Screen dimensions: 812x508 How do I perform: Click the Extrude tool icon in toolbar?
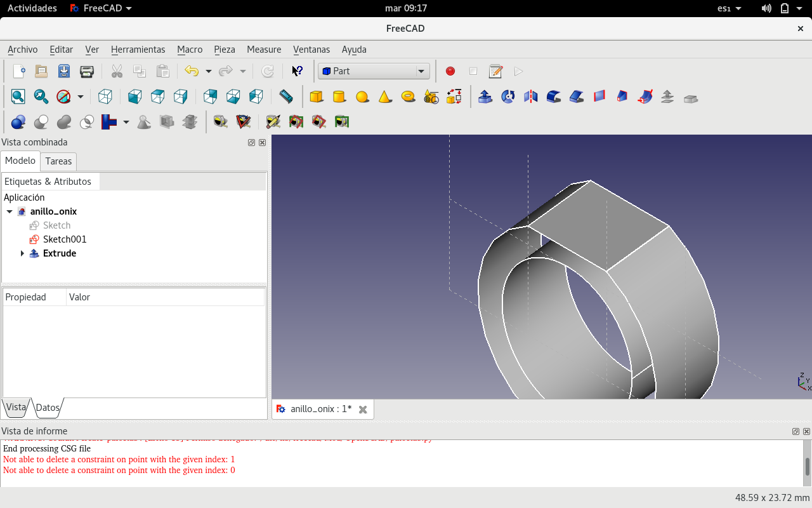485,97
